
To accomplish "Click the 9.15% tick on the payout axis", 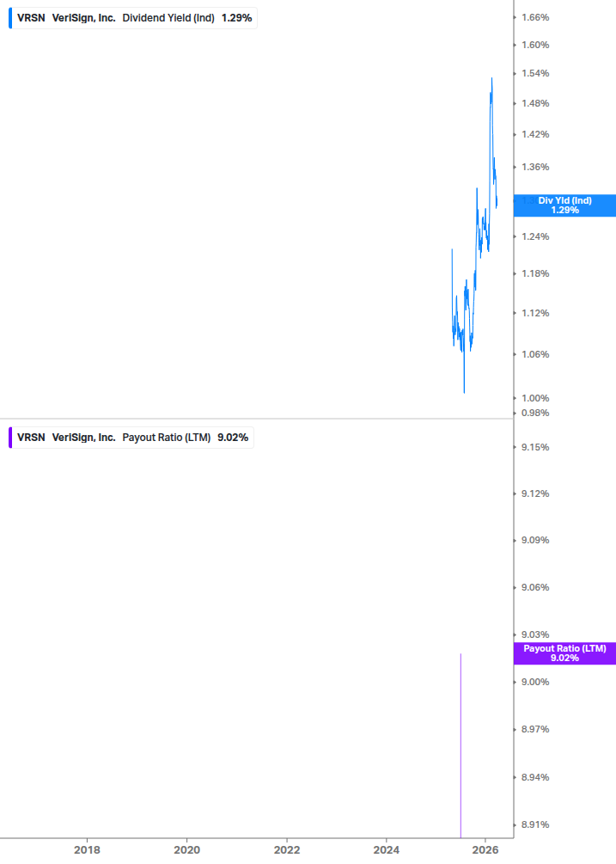I will [x=535, y=447].
